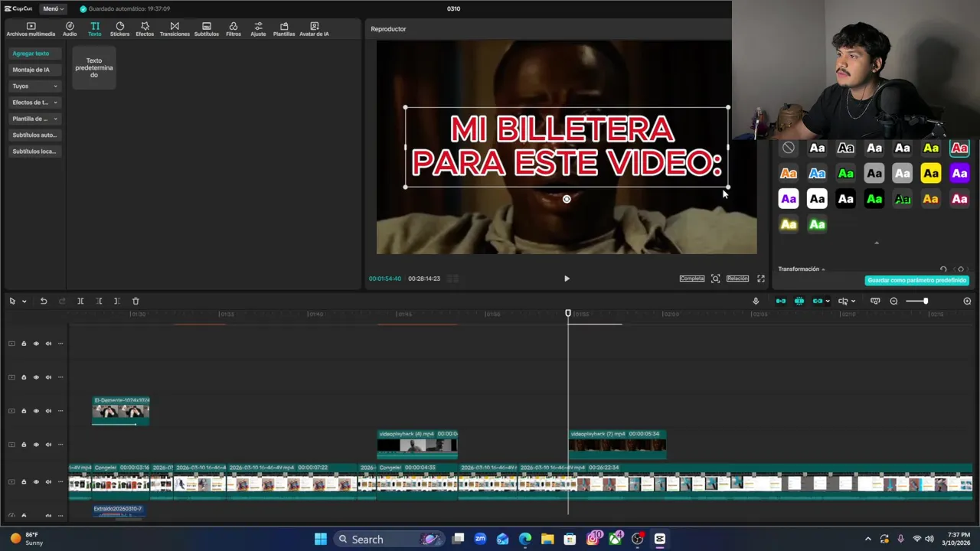Click the undo arrow in timeline toolbar
Viewport: 980px width, 551px height.
44,301
